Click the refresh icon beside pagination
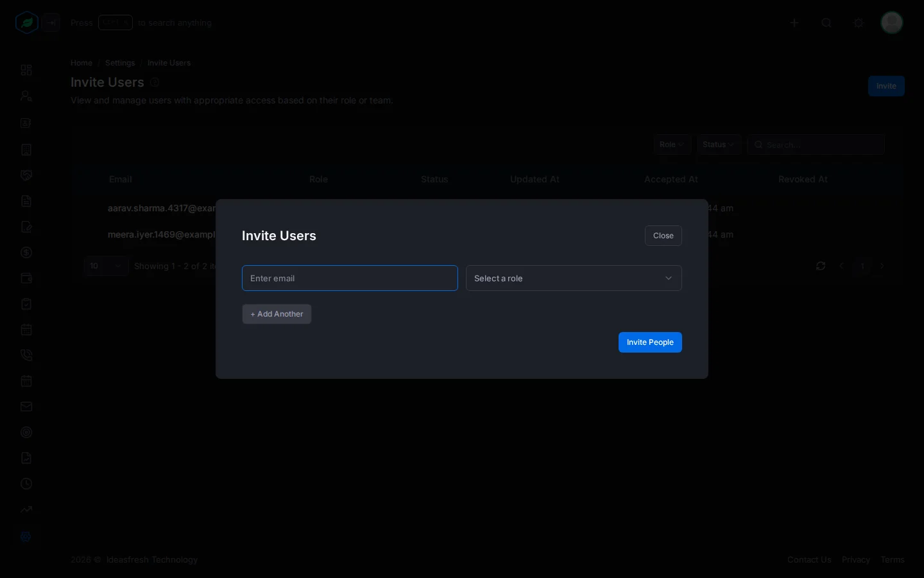924x578 pixels. pos(821,266)
